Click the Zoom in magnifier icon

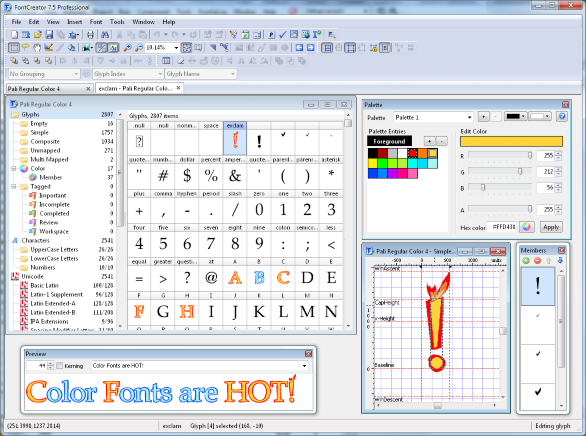tap(127, 48)
